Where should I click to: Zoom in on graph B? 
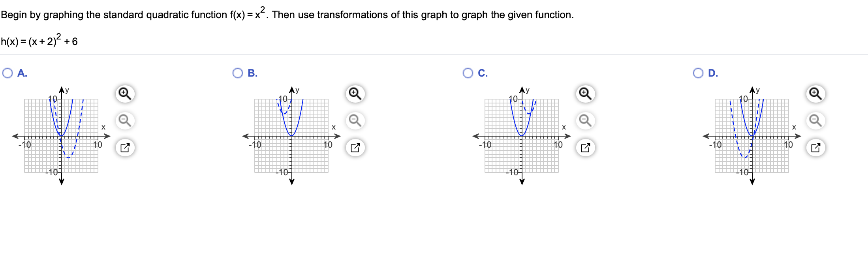[355, 94]
